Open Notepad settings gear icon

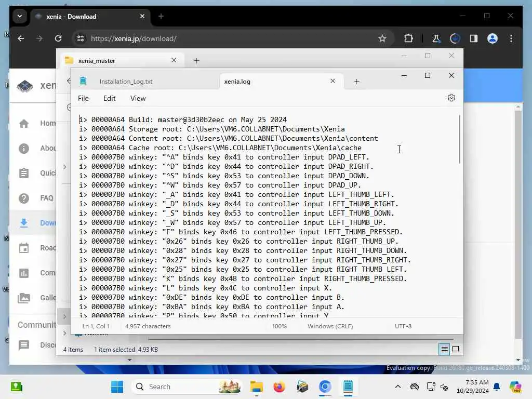[451, 98]
